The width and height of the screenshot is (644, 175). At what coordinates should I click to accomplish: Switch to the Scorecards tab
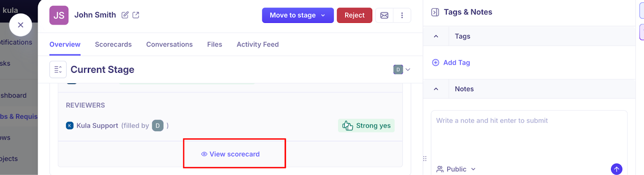point(113,44)
